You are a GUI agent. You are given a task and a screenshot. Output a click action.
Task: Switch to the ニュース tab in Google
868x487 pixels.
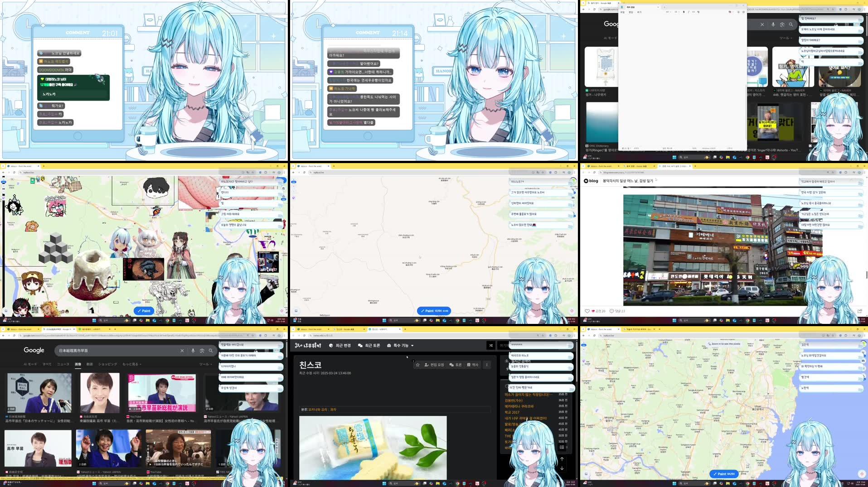pos(63,364)
